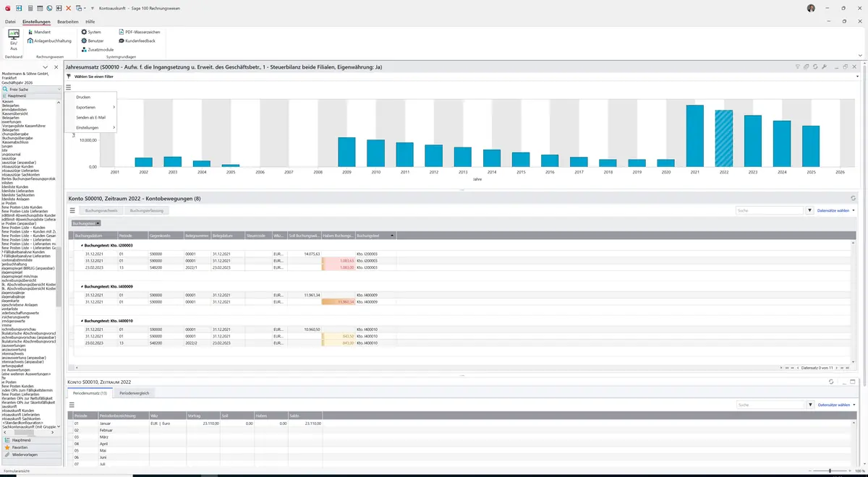This screenshot has width=868, height=477.
Task: Click filter icon next to Kontobewegungen search
Action: tap(809, 210)
